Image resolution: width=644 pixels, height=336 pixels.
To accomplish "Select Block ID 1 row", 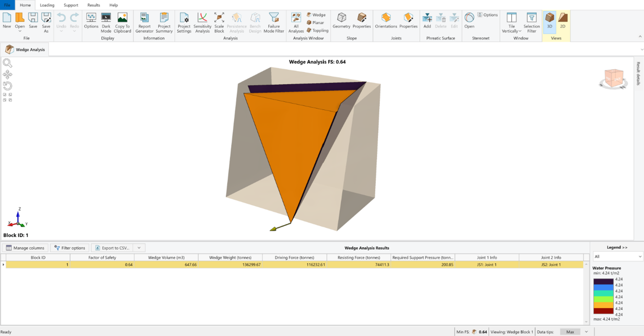I will (x=295, y=265).
